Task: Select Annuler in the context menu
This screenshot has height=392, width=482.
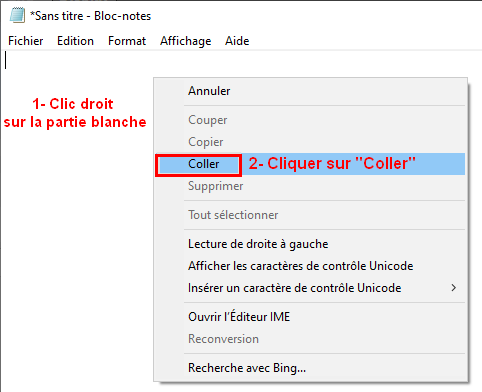Action: [310, 91]
